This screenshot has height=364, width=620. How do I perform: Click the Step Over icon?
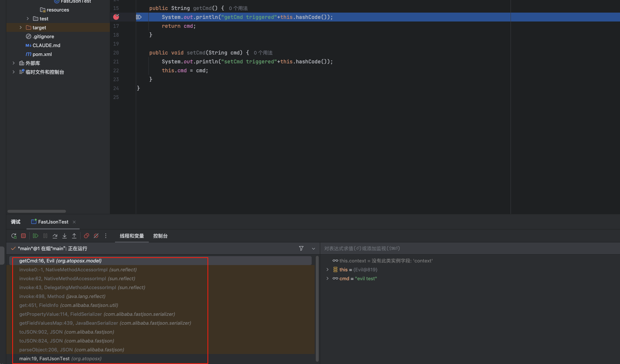(55, 236)
